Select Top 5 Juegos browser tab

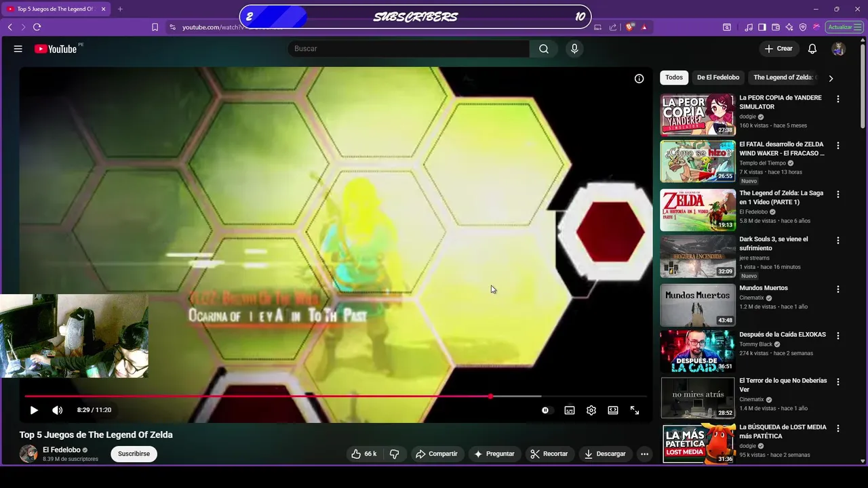click(55, 9)
